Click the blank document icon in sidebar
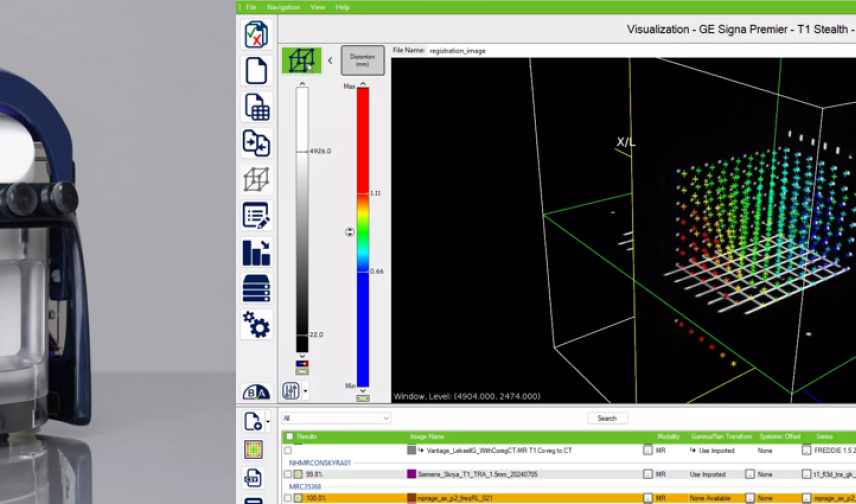This screenshot has width=856, height=504. pyautogui.click(x=256, y=71)
